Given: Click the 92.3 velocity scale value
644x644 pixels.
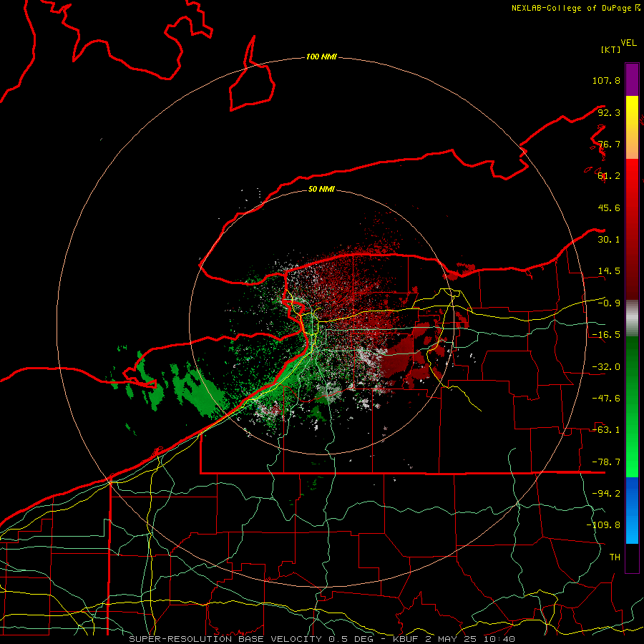Looking at the screenshot, I should (x=609, y=112).
